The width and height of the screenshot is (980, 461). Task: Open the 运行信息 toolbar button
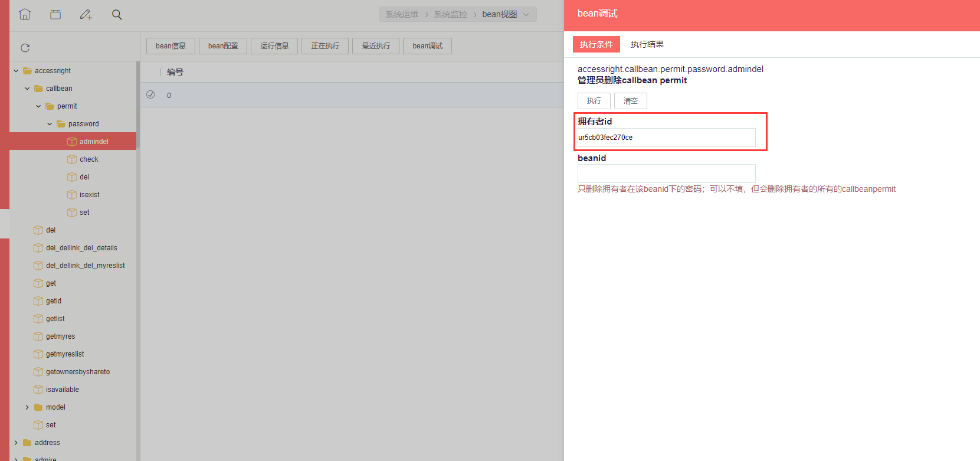(x=274, y=46)
